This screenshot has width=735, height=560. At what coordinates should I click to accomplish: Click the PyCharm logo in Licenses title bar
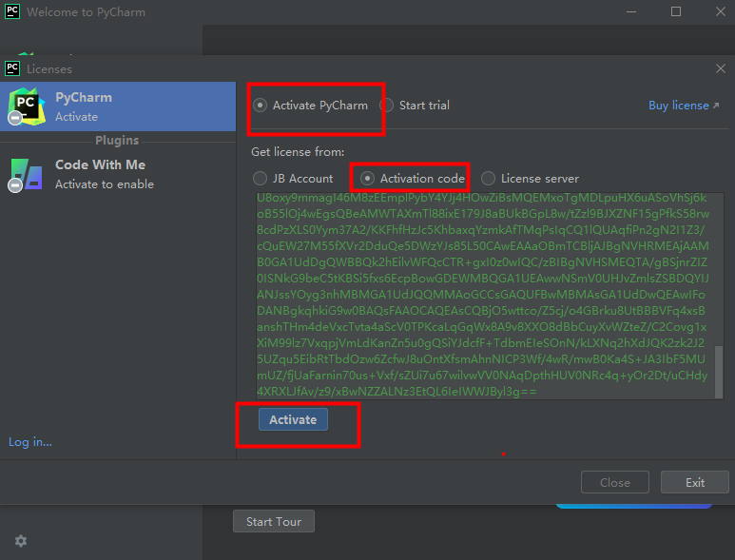point(12,68)
